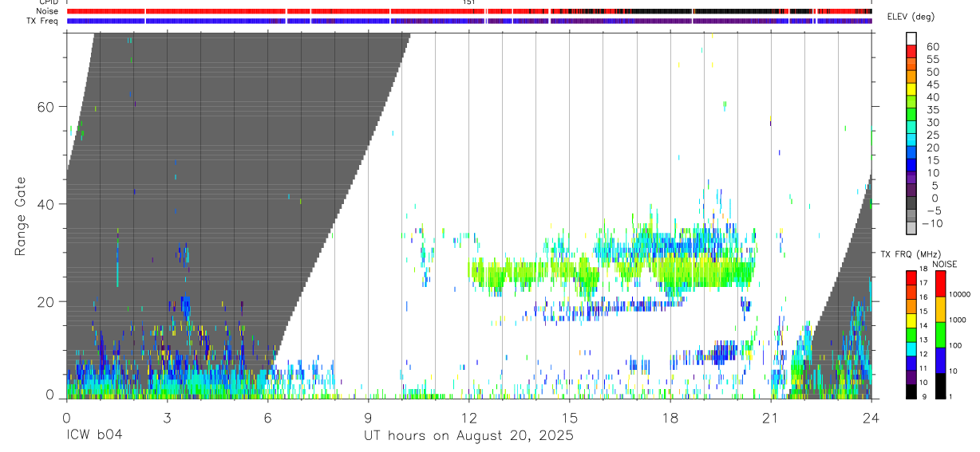Click the 55 label on ELEV colorbar
Viewport: 980px width, 452px height.
[932, 60]
